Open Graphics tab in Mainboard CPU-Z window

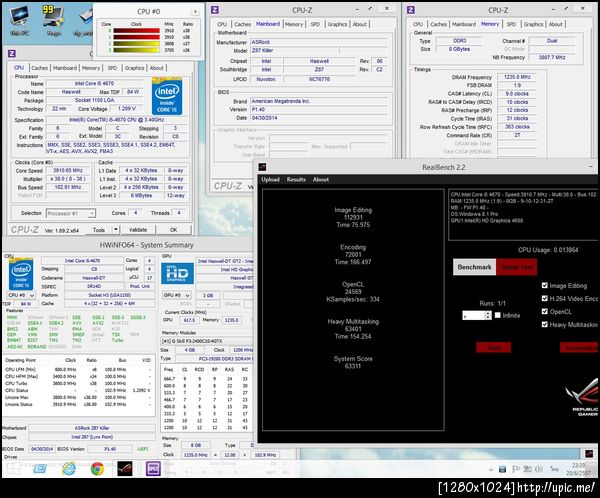click(x=337, y=24)
